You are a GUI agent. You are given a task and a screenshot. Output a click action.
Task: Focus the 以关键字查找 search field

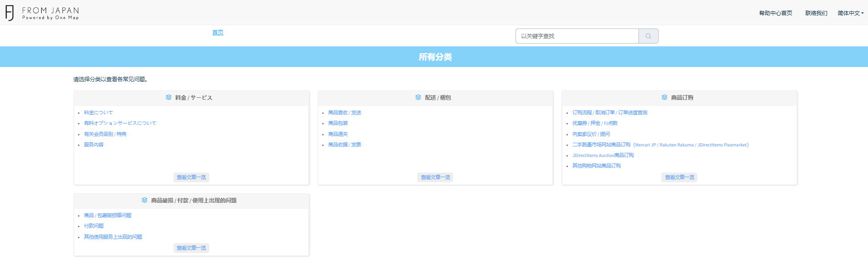pyautogui.click(x=577, y=36)
